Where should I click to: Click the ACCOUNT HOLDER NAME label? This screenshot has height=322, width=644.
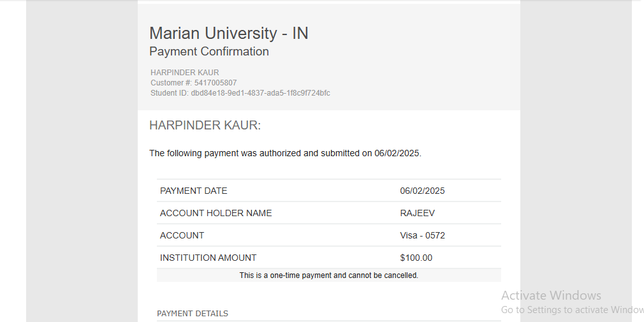[216, 213]
